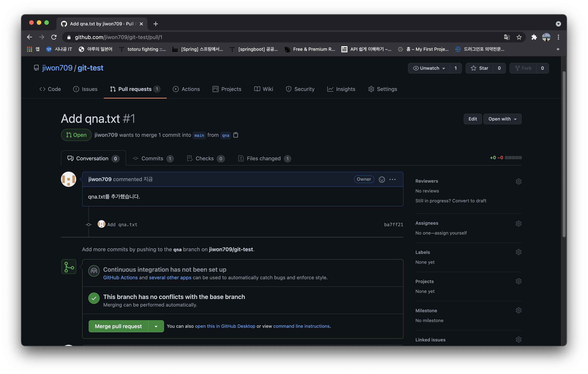The image size is (588, 374).
Task: Open the 'Open with' dropdown
Action: 502,119
